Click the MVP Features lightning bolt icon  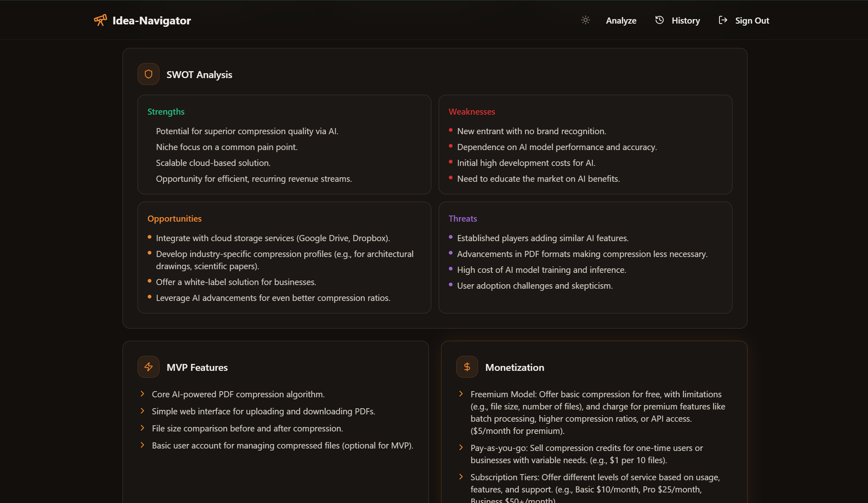pyautogui.click(x=149, y=367)
